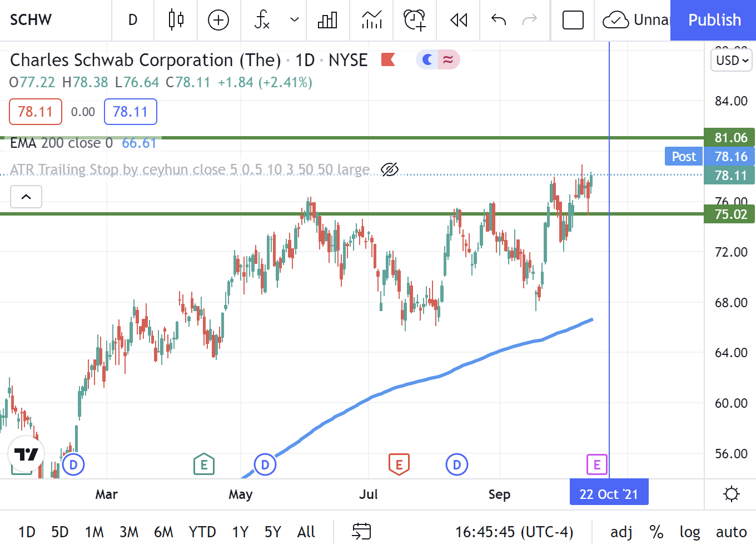This screenshot has width=756, height=550.
Task: Collapse the legend with the up chevron
Action: point(26,196)
